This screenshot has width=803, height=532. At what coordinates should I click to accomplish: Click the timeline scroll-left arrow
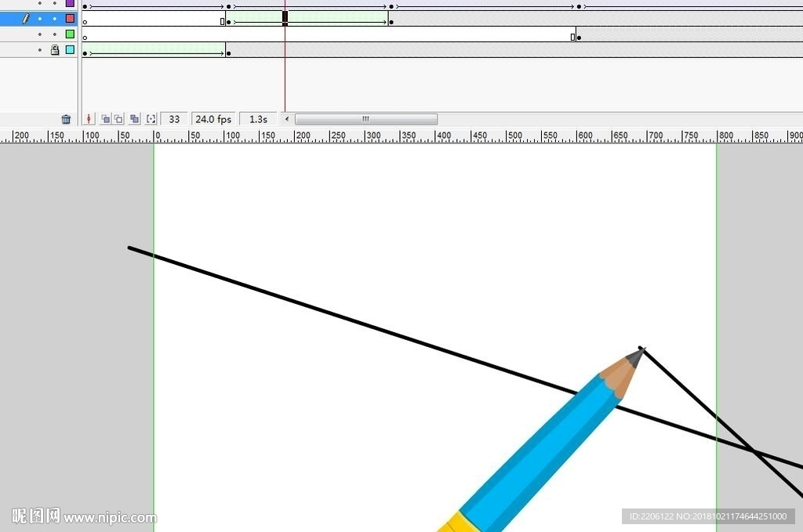287,119
